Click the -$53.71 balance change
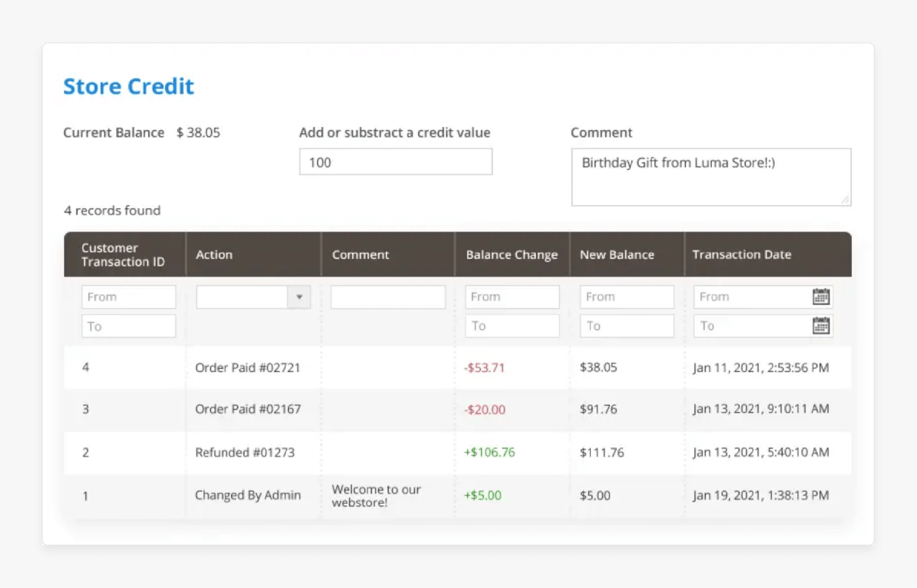This screenshot has height=588, width=917. pos(484,367)
